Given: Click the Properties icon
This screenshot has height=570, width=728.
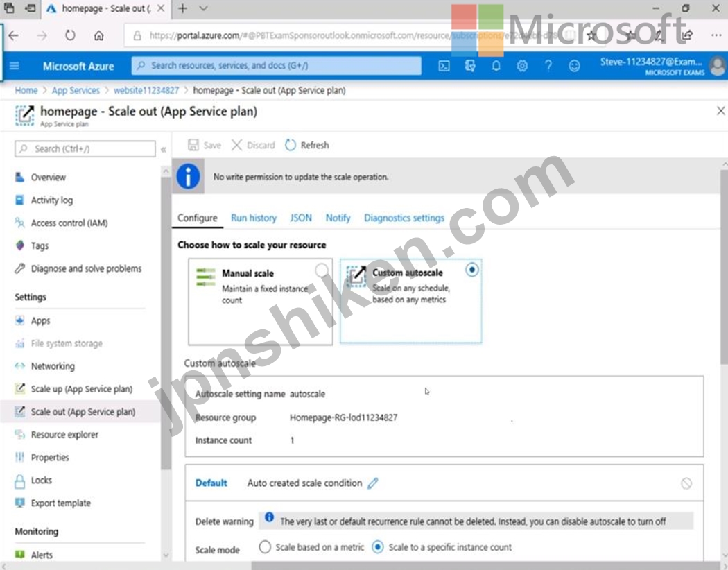Looking at the screenshot, I should click(x=19, y=457).
